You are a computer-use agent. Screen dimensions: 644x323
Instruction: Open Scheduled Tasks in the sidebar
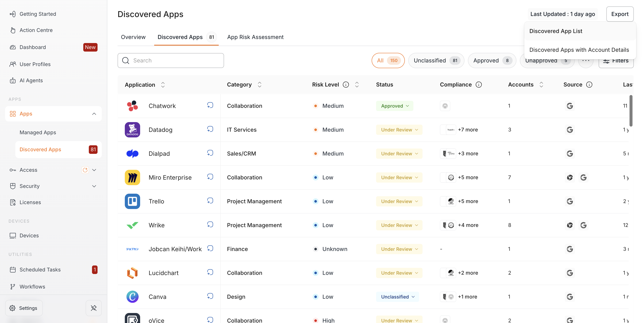tap(53, 270)
